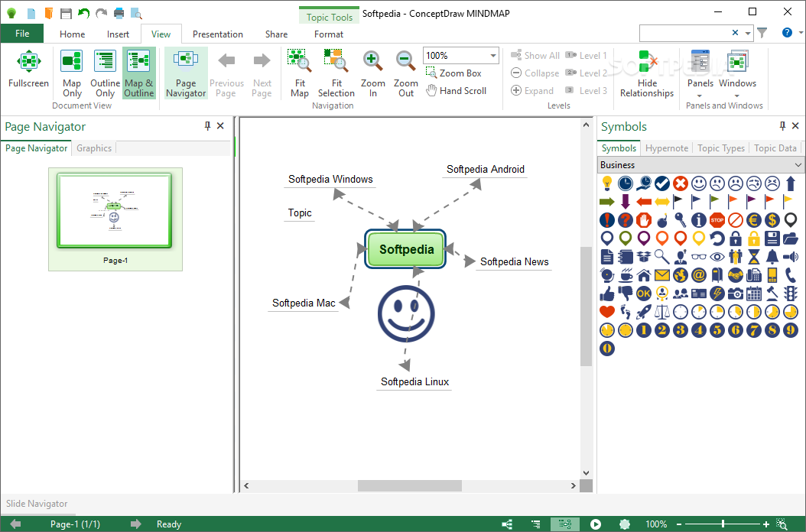Select the blue checkmark symbol

pos(662,183)
